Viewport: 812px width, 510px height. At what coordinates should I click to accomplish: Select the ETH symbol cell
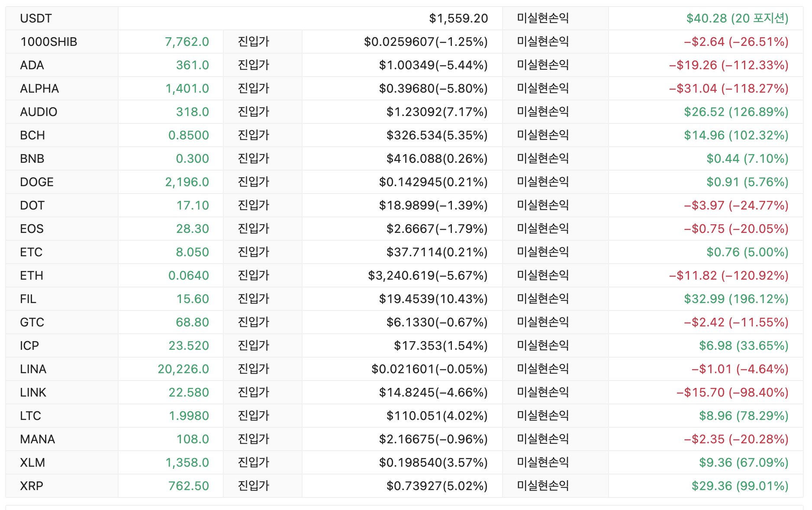[x=62, y=275]
